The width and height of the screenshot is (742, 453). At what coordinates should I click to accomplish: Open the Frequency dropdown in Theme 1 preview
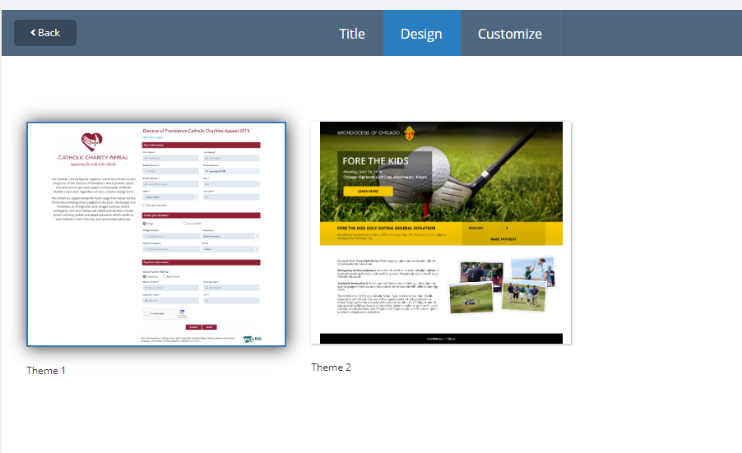230,236
